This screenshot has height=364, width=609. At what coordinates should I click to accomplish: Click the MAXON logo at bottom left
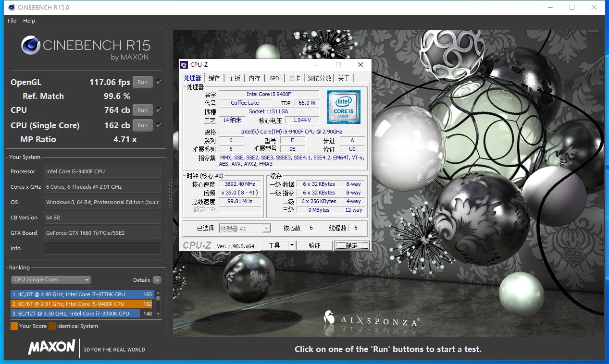pos(51,347)
